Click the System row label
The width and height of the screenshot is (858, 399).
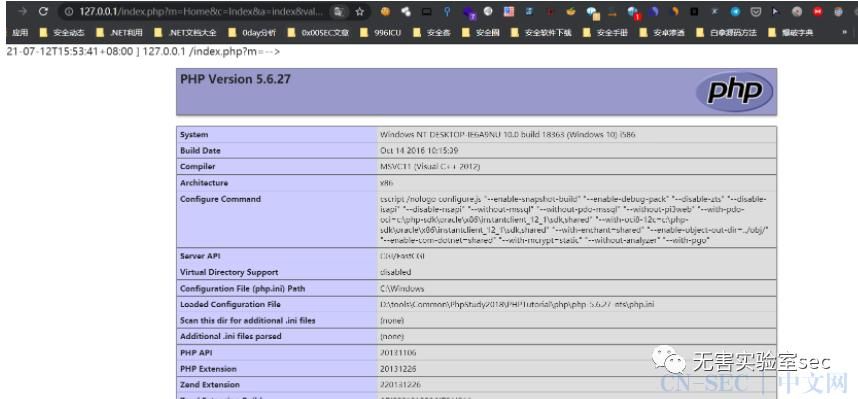pyautogui.click(x=194, y=135)
